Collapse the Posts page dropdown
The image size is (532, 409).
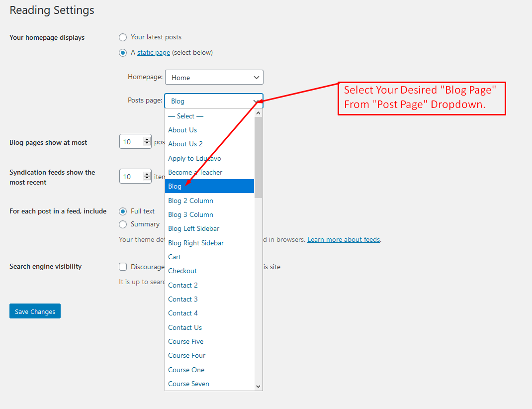[x=214, y=101]
